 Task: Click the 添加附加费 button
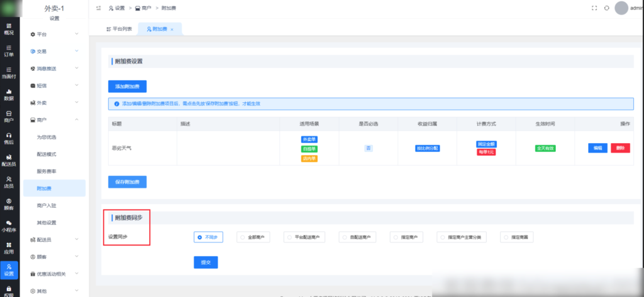coord(127,86)
